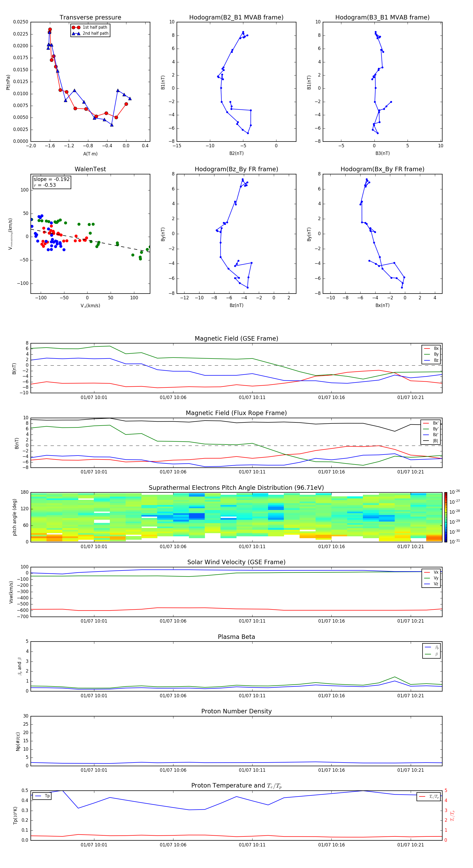
Task: Select the '|B|' entry in Flux Rope legend
Action: tap(431, 441)
